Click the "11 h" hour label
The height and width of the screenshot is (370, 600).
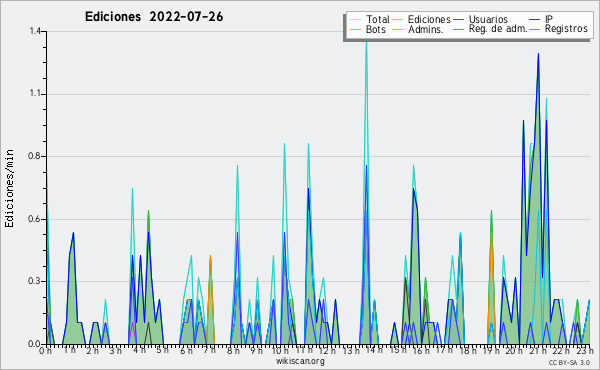coord(304,350)
